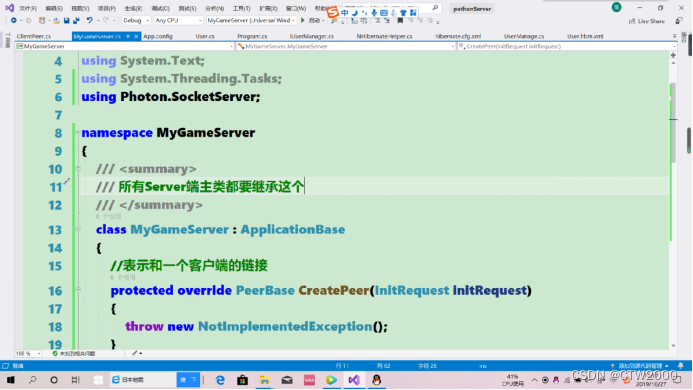693x390 pixels.
Task: Click the ApplicationBase type name
Action: coord(293,229)
